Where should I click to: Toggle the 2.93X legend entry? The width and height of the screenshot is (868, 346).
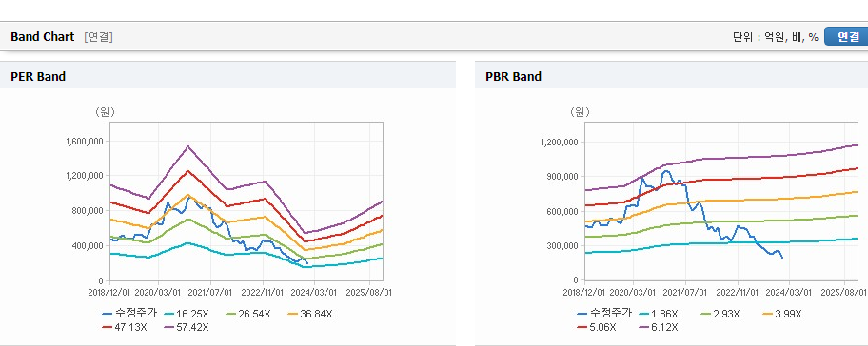pyautogui.click(x=720, y=314)
